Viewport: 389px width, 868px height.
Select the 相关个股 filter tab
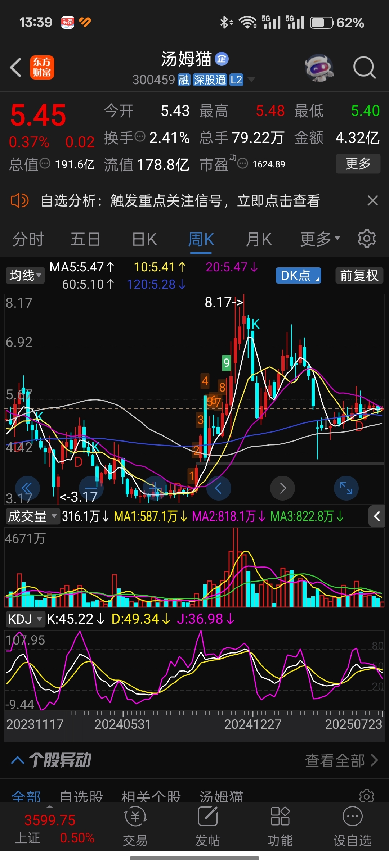coord(151,797)
